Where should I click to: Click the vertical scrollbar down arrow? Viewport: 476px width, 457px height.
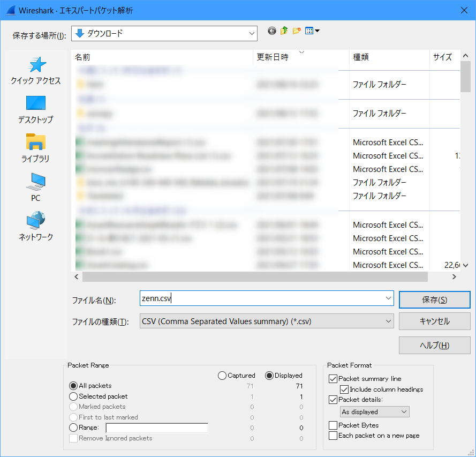click(x=465, y=265)
